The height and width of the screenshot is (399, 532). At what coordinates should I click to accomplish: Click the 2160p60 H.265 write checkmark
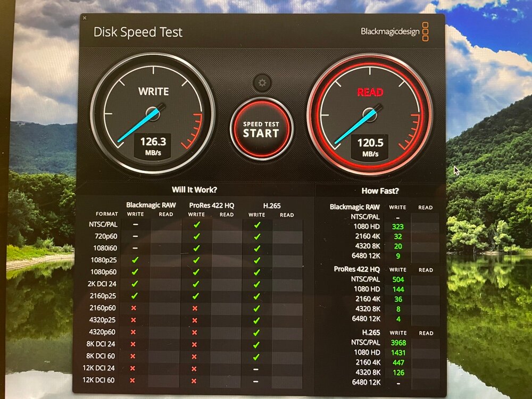point(256,309)
